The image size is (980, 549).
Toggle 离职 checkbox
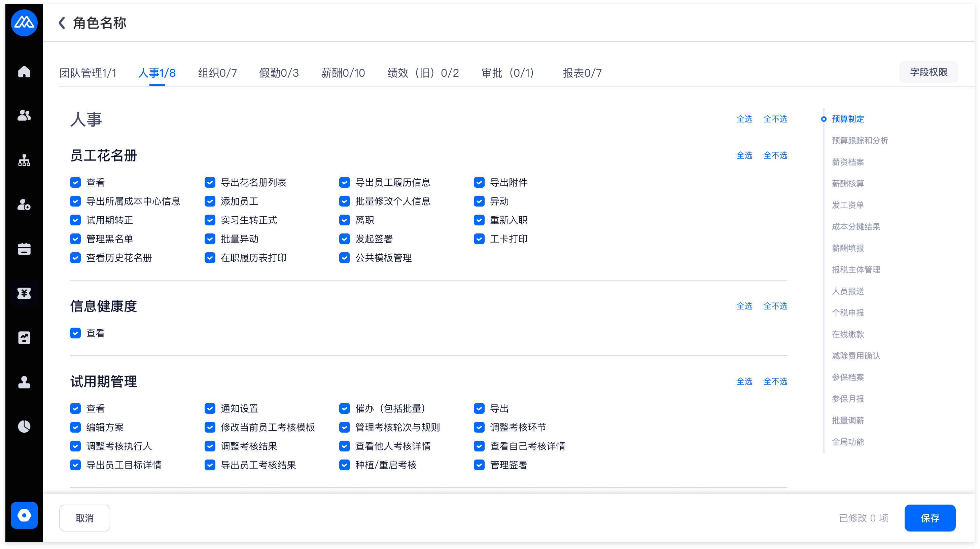(x=345, y=220)
